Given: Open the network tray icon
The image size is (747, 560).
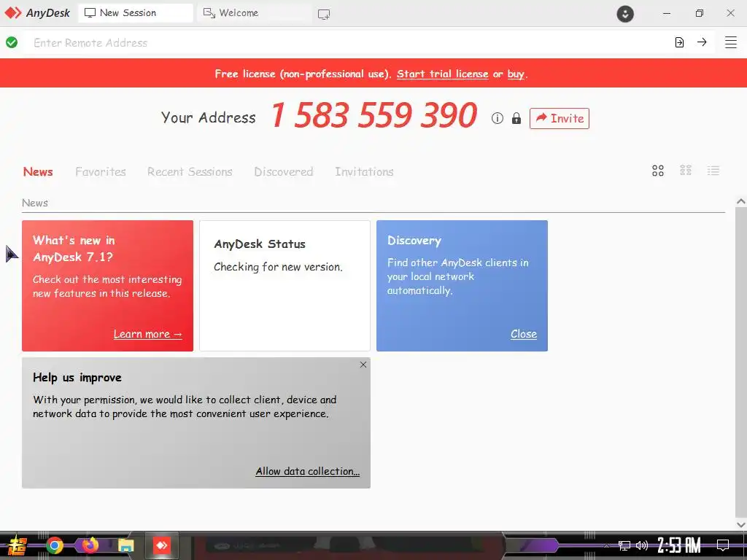Looking at the screenshot, I should [x=624, y=545].
